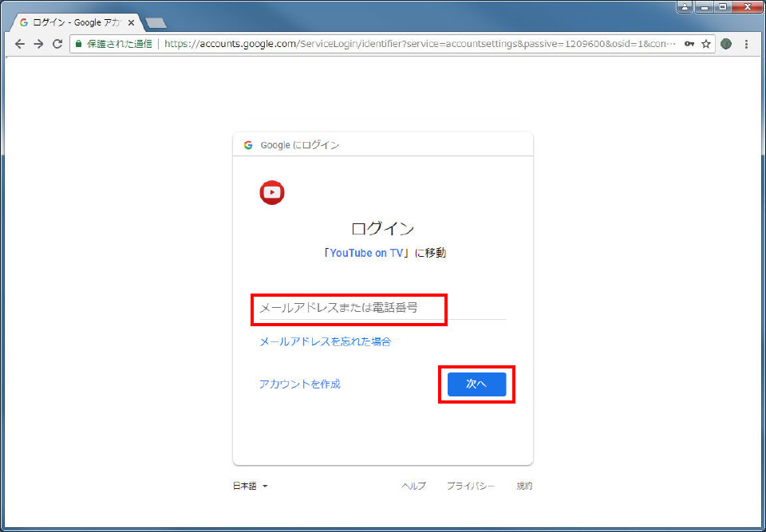Image resolution: width=766 pixels, height=532 pixels.
Task: Bookmark this page with the star
Action: click(706, 44)
